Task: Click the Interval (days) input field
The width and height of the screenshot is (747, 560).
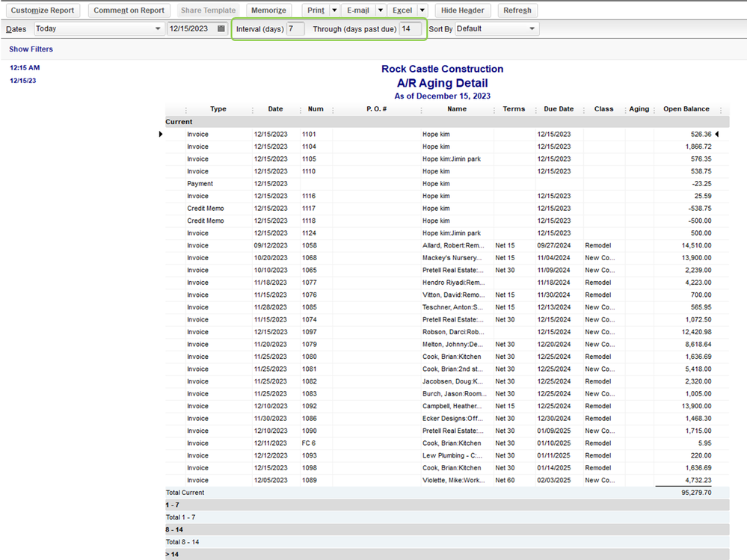Action: click(x=296, y=28)
